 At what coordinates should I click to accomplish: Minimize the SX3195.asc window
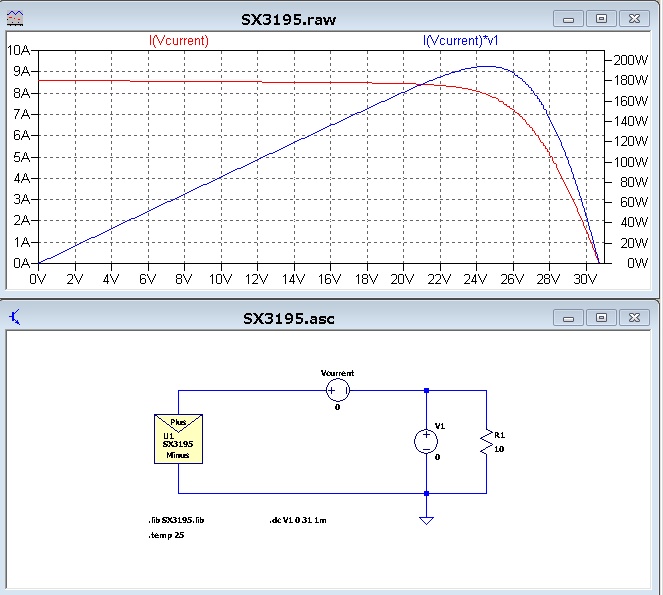569,318
